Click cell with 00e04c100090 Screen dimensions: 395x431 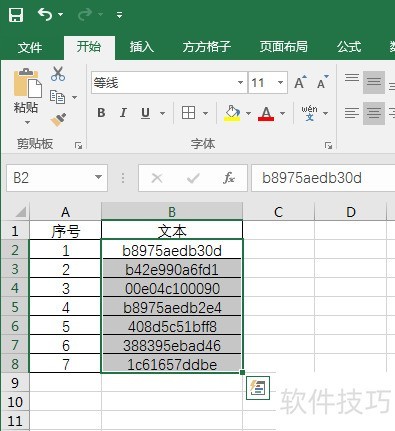coord(172,288)
